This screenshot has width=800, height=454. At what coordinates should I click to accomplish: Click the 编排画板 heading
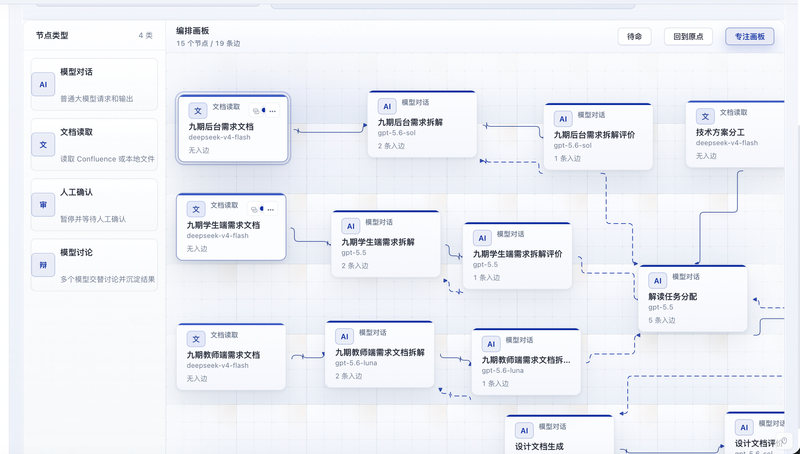pyautogui.click(x=192, y=31)
